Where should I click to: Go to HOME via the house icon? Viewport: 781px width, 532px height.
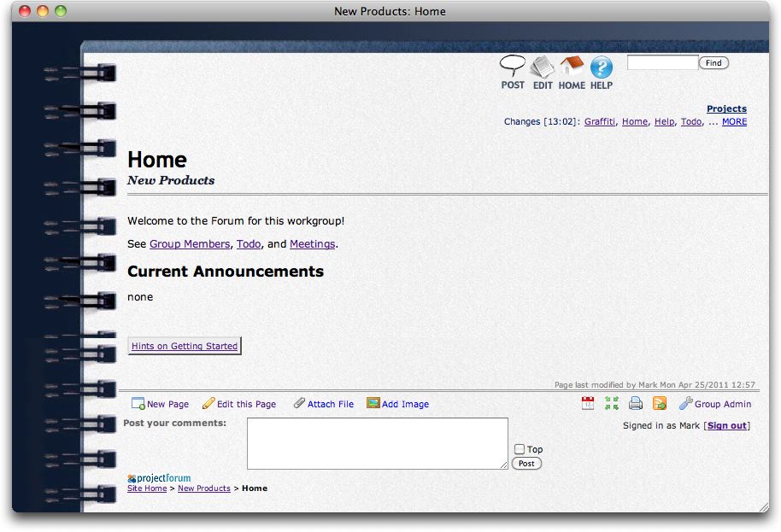pyautogui.click(x=572, y=67)
